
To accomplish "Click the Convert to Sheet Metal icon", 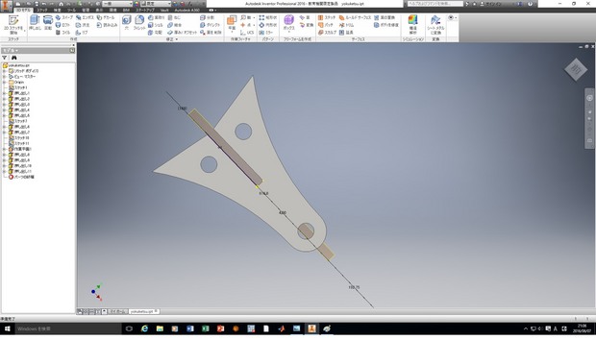I will [x=435, y=25].
